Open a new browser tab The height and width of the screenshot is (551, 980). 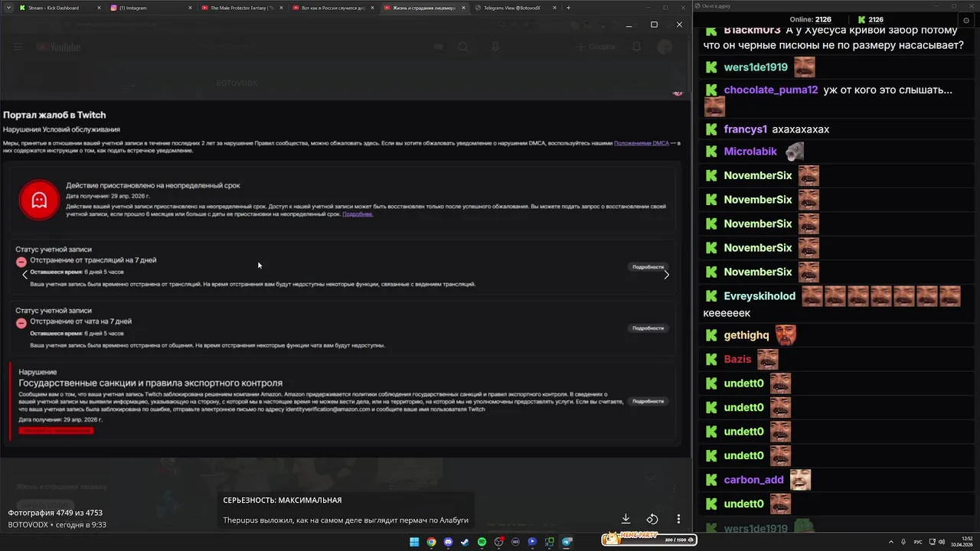(568, 8)
